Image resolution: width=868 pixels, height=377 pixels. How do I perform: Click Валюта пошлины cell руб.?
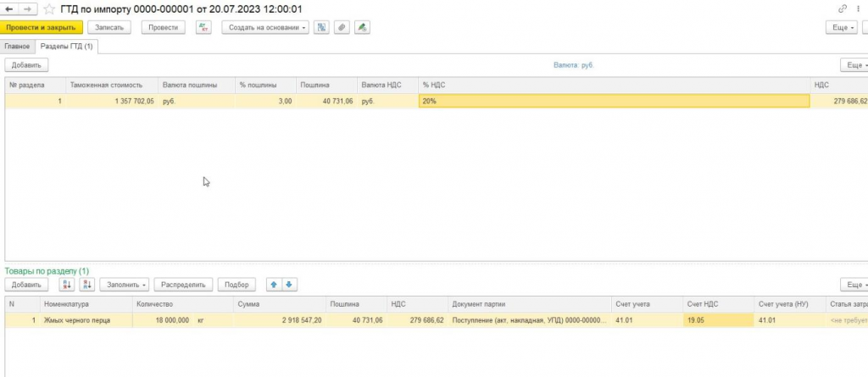tap(196, 102)
